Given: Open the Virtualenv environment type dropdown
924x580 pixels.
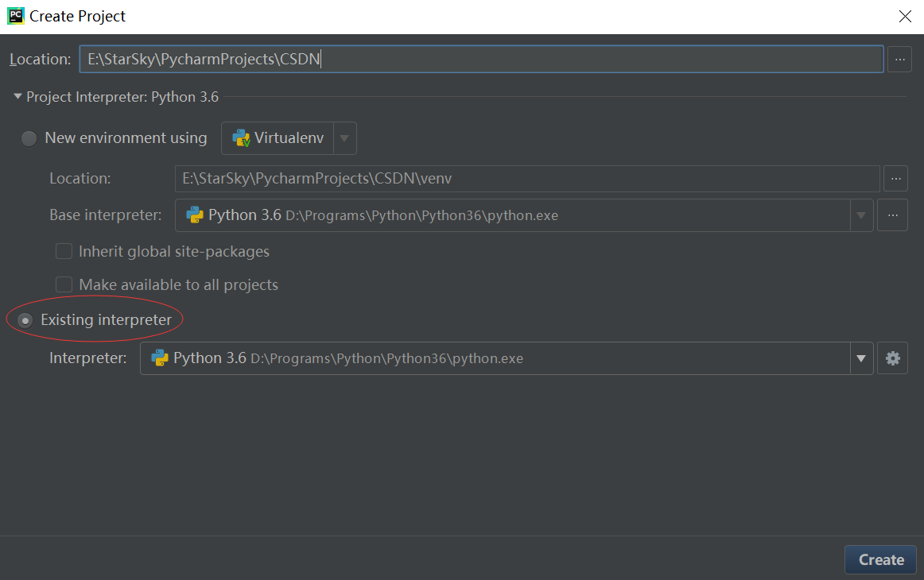Looking at the screenshot, I should [345, 138].
